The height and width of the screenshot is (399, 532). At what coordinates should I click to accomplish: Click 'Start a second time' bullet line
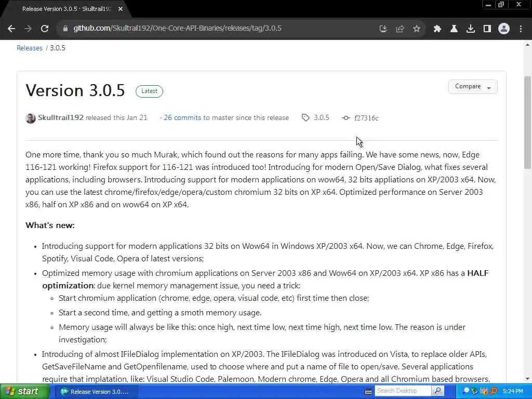click(x=160, y=312)
